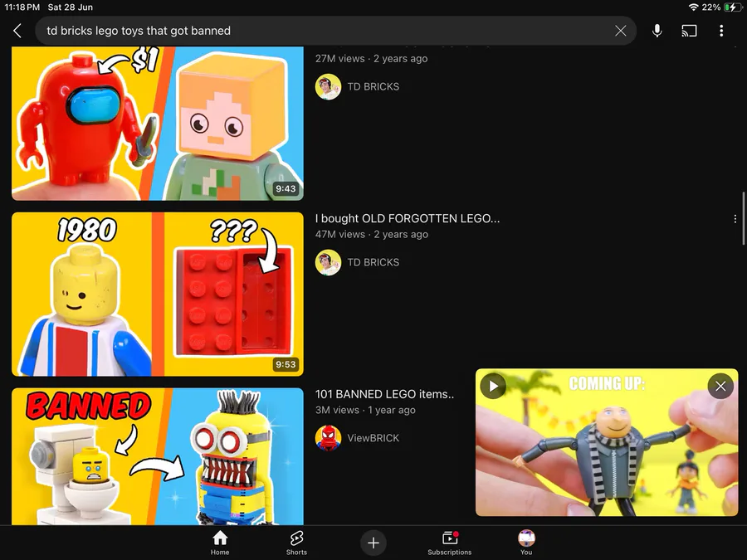Image resolution: width=747 pixels, height=560 pixels.
Task: Switch to the Shorts tab
Action: [x=296, y=543]
